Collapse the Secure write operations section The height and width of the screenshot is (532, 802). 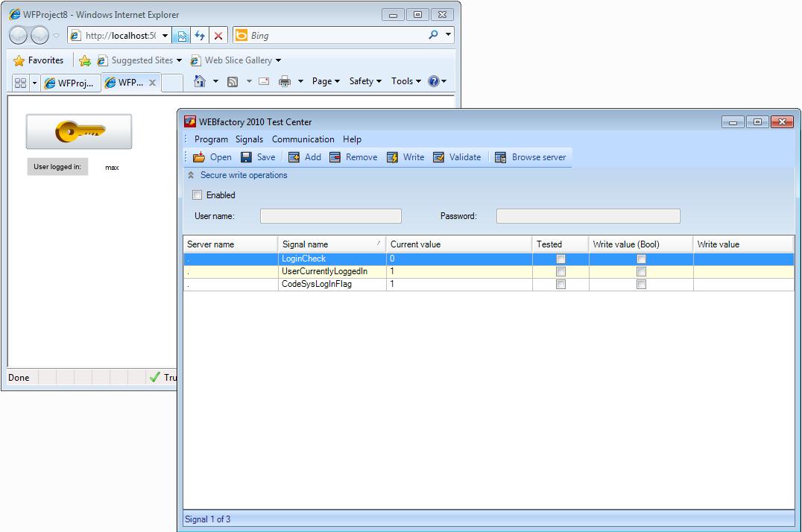tap(192, 176)
